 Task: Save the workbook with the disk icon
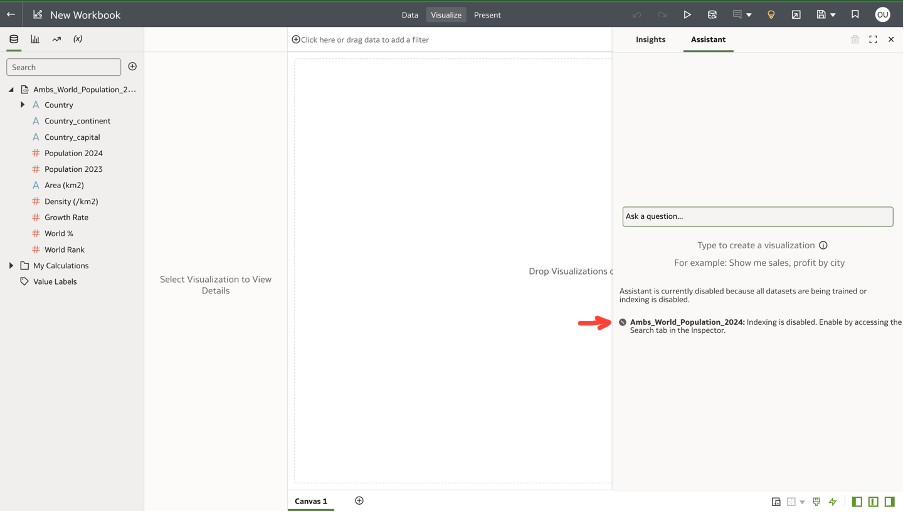(822, 15)
